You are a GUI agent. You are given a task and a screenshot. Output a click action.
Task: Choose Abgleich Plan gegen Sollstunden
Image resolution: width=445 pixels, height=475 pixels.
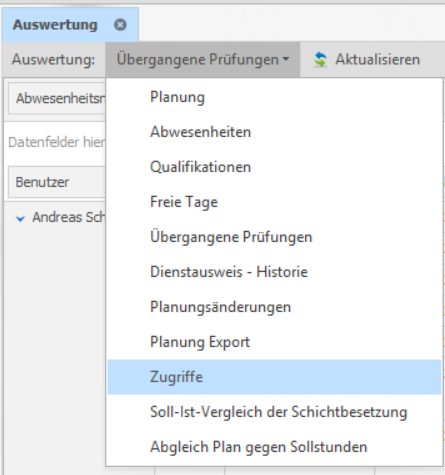click(274, 447)
